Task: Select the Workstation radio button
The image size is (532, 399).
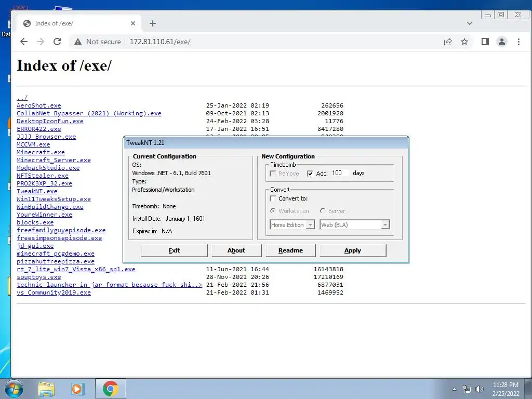Action: pos(273,211)
